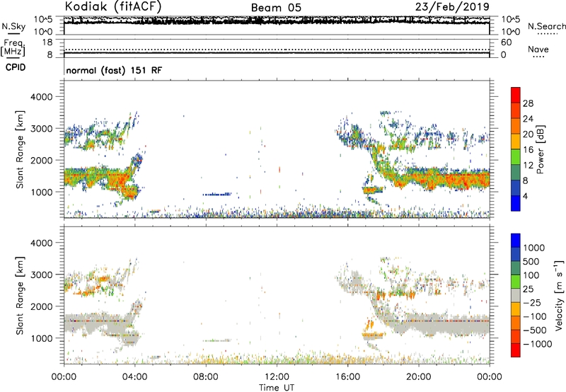Click the "N.Search" legend label
566x392 pixels.
[x=546, y=26]
